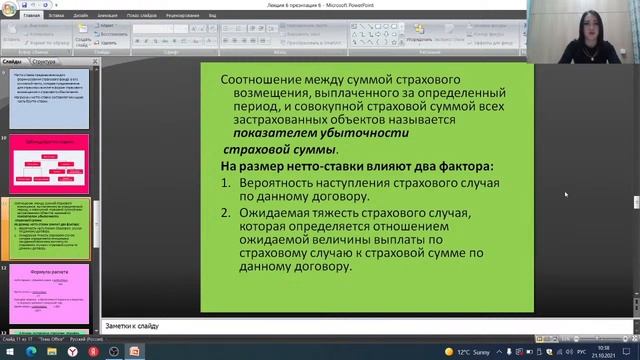Open Microsoft Edge from taskbar
Image resolution: width=640 pixels, height=360 pixels.
31,351
